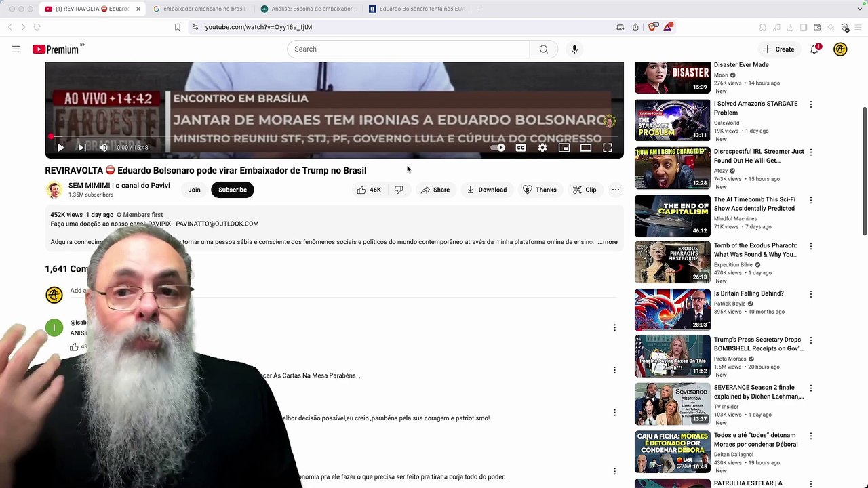This screenshot has width=868, height=488.
Task: Open the STARGATE Problem video thumbnail
Action: 672,121
